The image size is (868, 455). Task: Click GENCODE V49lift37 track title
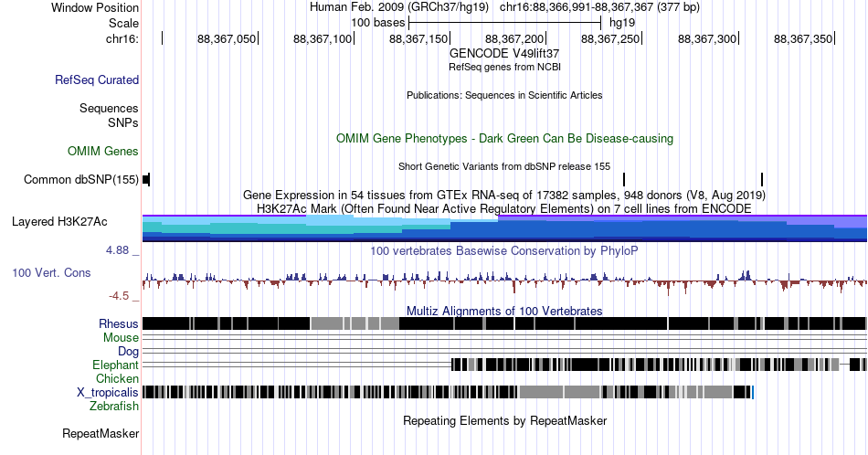pyautogui.click(x=504, y=54)
